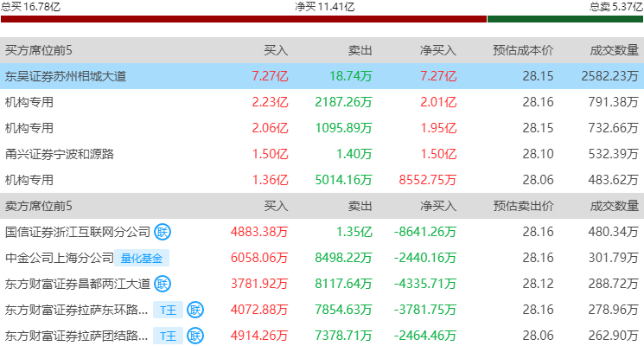644x346 pixels.
Task: Click the 卖出 header in seller table
Action: (360, 206)
